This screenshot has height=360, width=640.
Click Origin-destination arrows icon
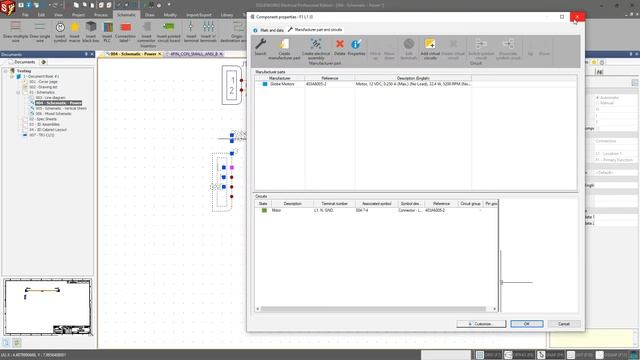(238, 27)
